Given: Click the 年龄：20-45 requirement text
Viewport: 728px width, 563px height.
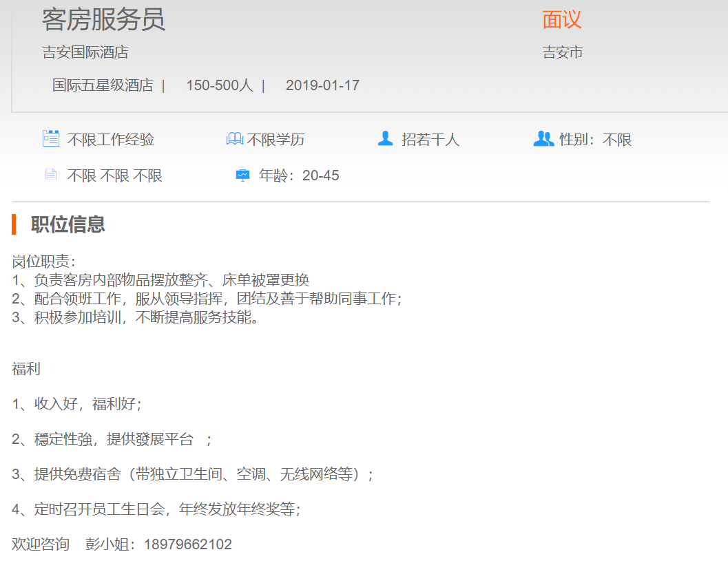Looking at the screenshot, I should [x=299, y=176].
